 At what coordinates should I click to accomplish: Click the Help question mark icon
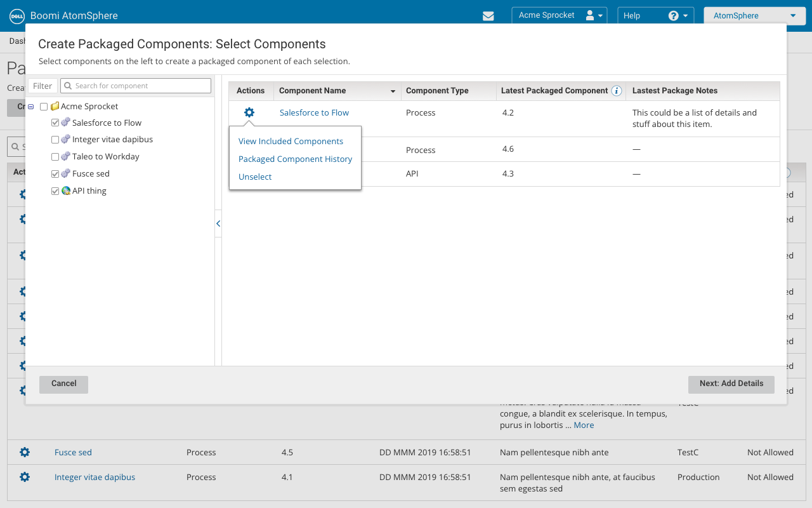coord(674,16)
